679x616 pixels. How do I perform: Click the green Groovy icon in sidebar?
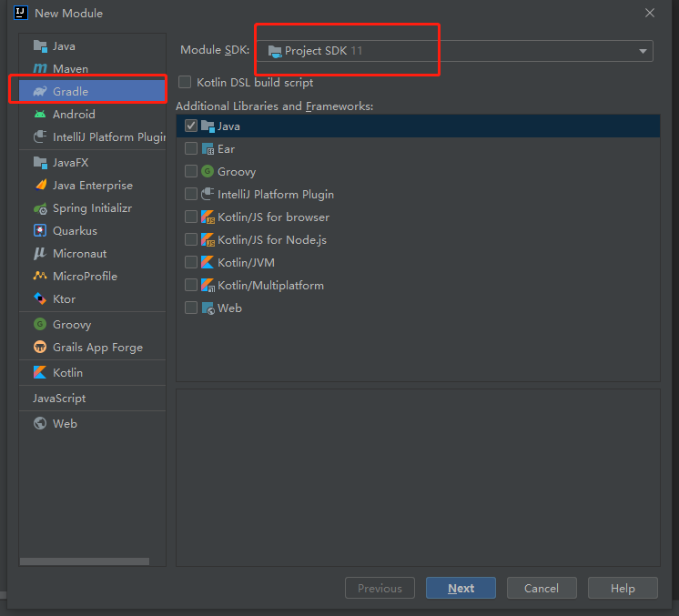tap(40, 324)
